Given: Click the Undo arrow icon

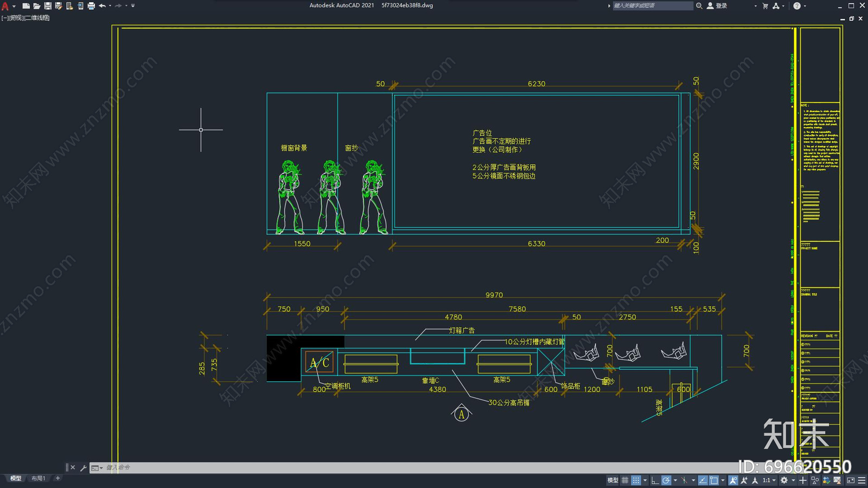Looking at the screenshot, I should click(102, 6).
